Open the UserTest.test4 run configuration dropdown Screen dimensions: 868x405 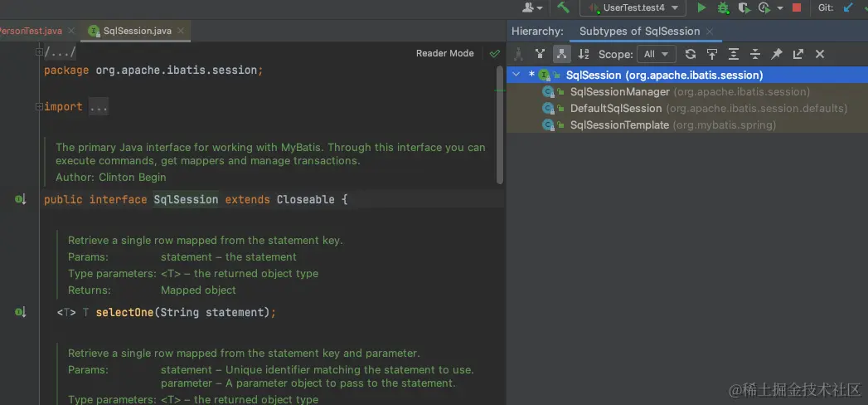coord(633,7)
